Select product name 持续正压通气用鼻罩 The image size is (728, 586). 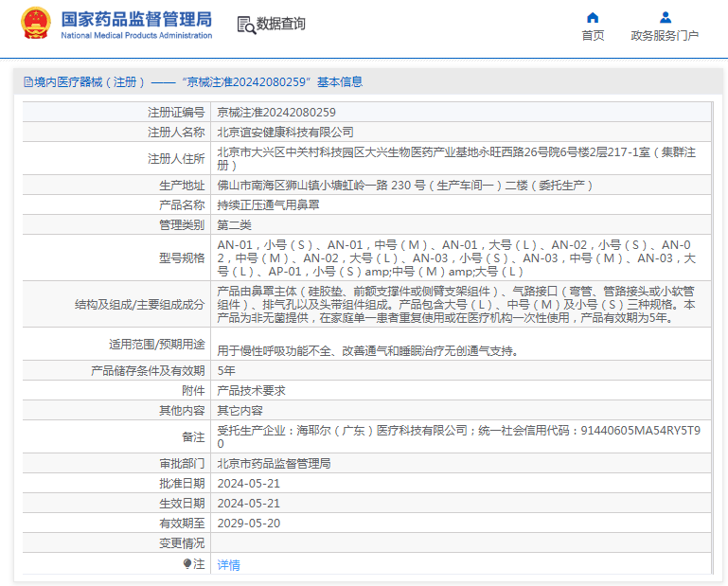268,204
